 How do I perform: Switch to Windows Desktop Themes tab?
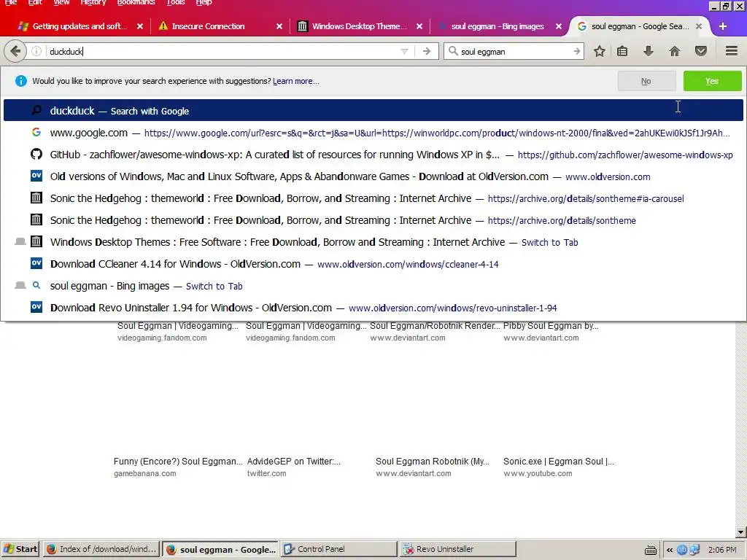(x=359, y=26)
